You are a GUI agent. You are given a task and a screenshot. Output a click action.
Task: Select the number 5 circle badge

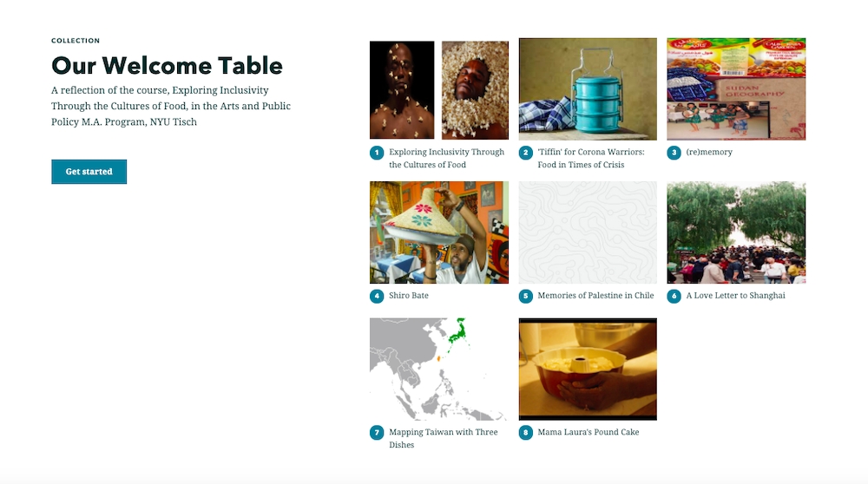(x=525, y=296)
